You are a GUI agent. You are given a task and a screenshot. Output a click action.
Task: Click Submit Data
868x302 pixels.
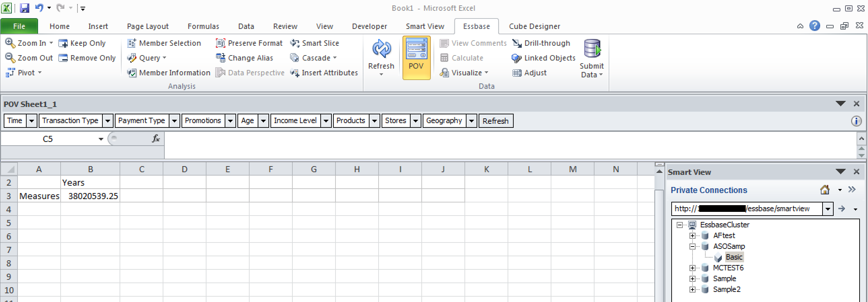[592, 59]
